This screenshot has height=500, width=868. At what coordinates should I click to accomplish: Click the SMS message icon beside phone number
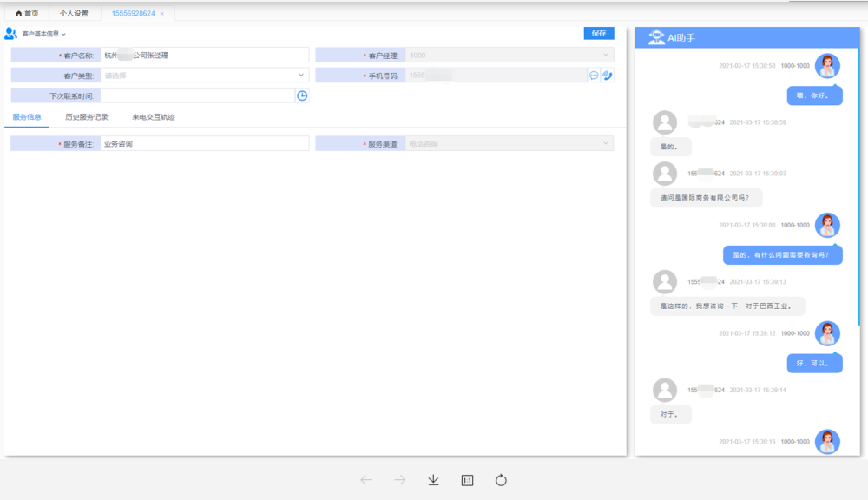(x=594, y=76)
